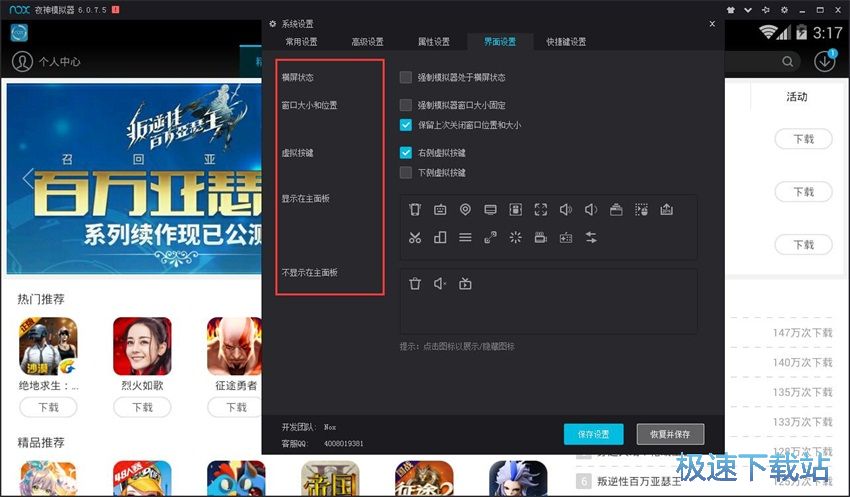Click the two-finger zoom control icon
This screenshot has height=497, width=850.
click(491, 237)
